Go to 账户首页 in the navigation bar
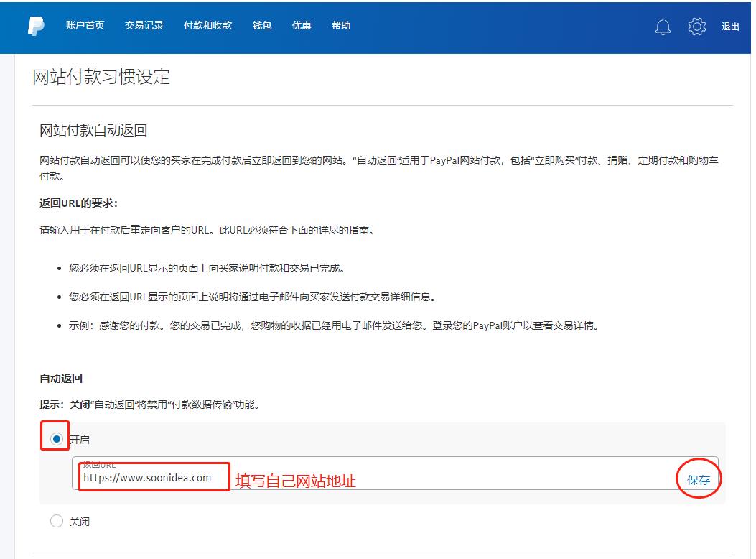 coord(85,26)
